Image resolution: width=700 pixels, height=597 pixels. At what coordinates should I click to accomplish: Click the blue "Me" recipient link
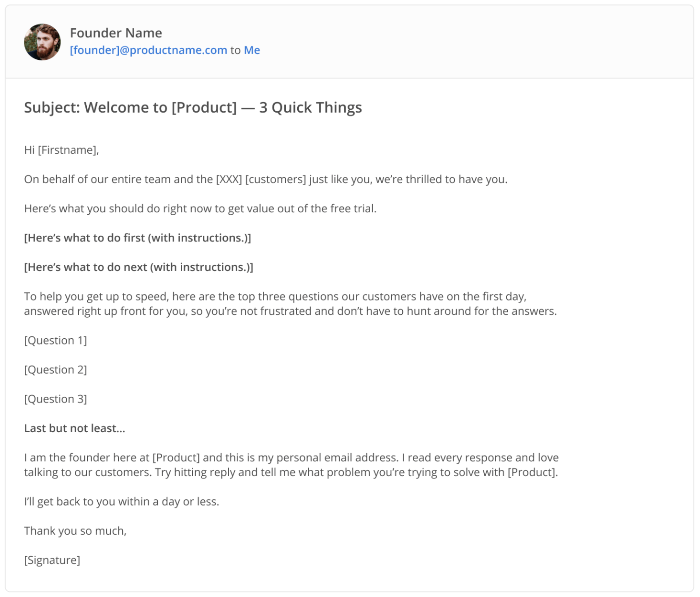click(252, 50)
